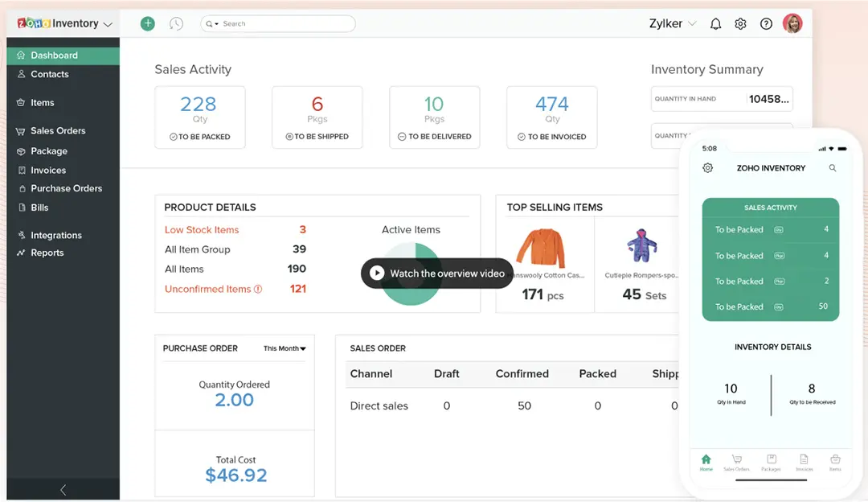Click the Invoices document icon
The width and height of the screenshot is (868, 502).
[22, 170]
